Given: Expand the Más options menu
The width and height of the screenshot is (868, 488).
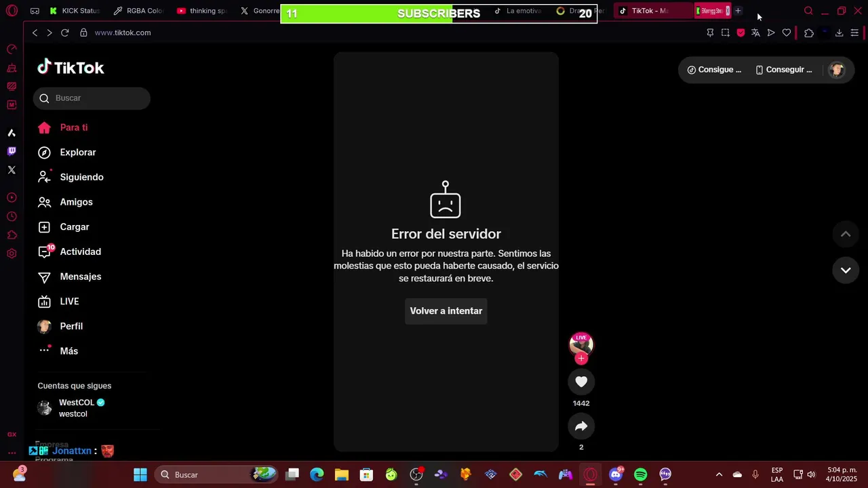Looking at the screenshot, I should click(58, 351).
